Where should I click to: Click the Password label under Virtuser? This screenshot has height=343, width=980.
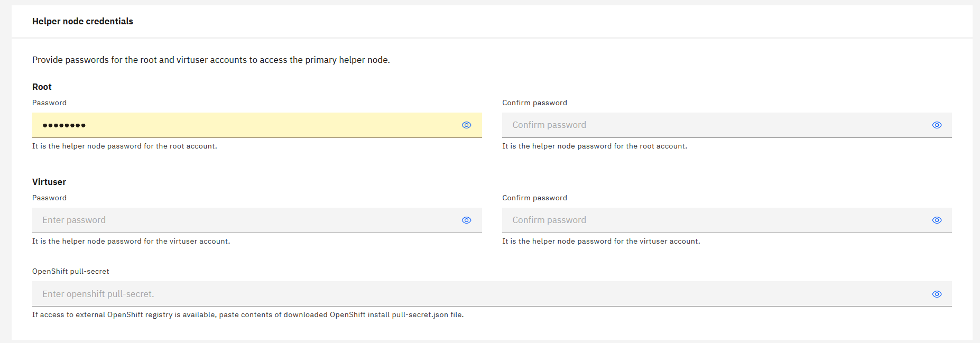pos(49,198)
